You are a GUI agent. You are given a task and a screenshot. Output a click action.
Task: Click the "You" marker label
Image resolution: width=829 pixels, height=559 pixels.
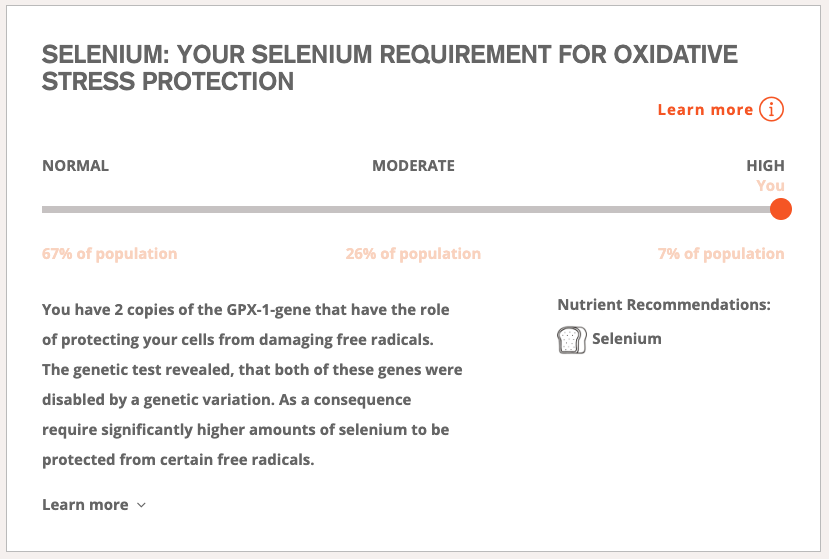[770, 186]
